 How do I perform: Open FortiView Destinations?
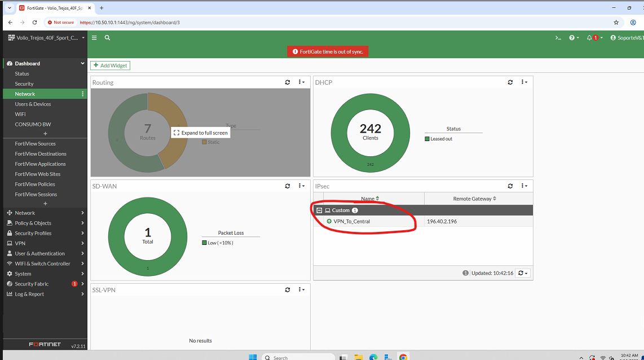[41, 154]
